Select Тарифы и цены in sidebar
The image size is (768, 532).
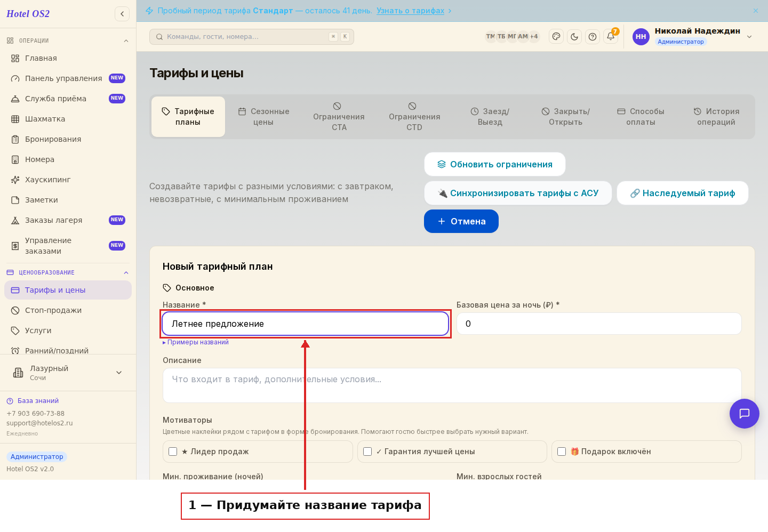68,290
